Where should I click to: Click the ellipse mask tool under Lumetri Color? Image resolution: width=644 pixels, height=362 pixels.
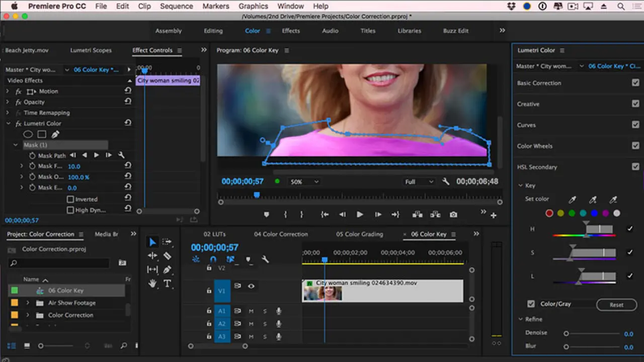click(x=28, y=134)
